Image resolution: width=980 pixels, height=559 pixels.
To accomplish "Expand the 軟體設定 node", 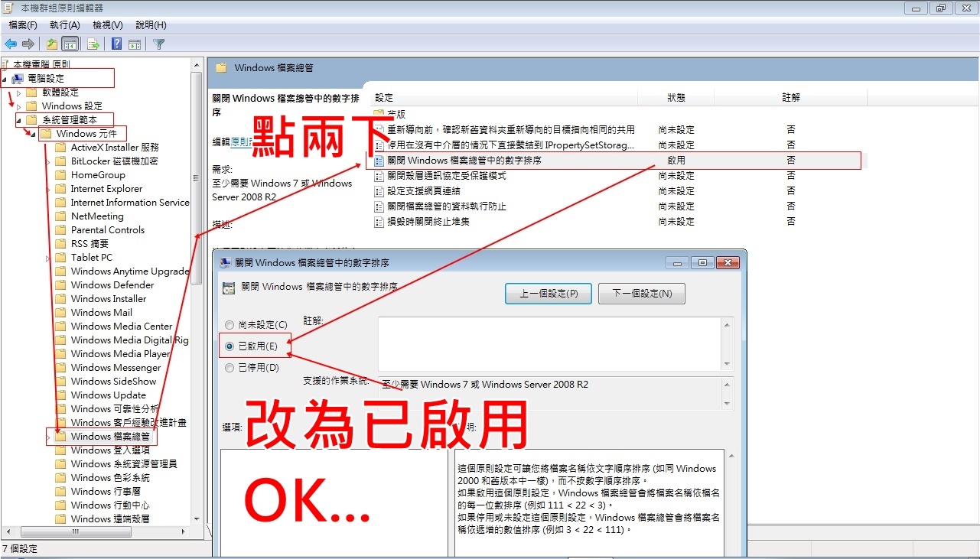I will coord(20,92).
